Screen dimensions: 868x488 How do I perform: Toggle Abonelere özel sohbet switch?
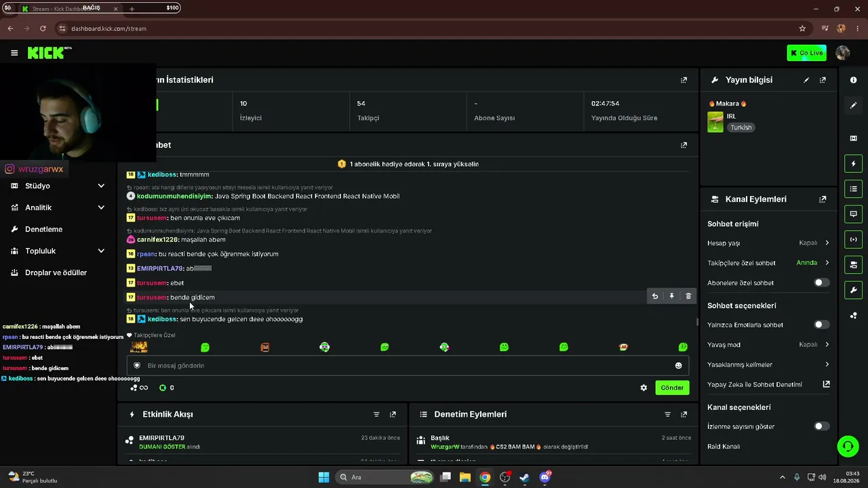[x=821, y=283]
